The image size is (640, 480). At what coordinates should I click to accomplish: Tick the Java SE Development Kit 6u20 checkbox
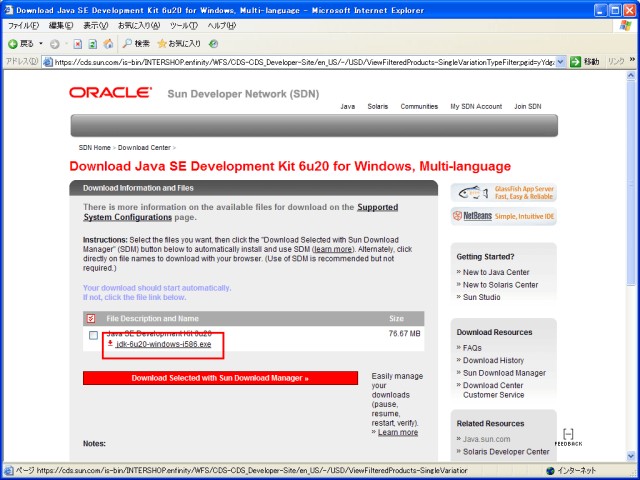pos(93,335)
